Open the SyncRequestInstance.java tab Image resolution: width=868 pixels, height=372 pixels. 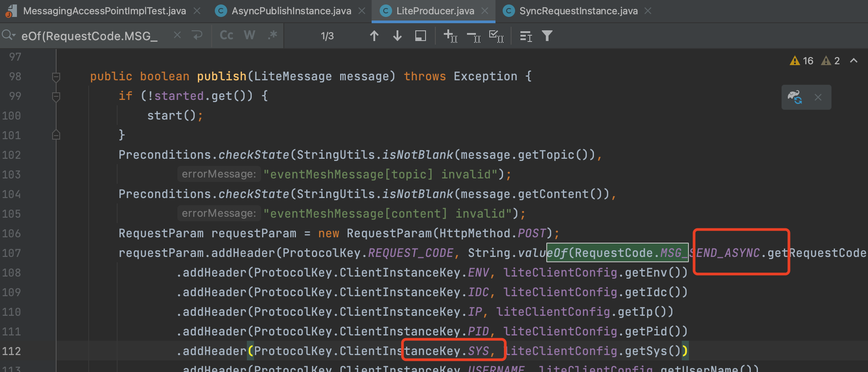[578, 11]
